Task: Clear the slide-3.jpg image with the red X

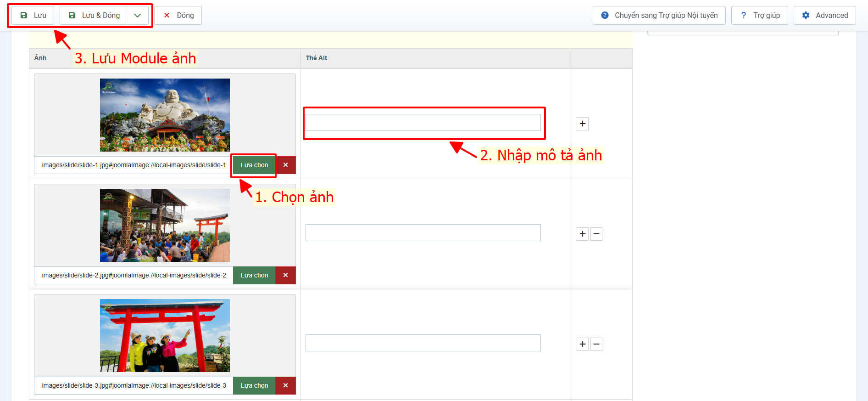Action: coord(285,385)
